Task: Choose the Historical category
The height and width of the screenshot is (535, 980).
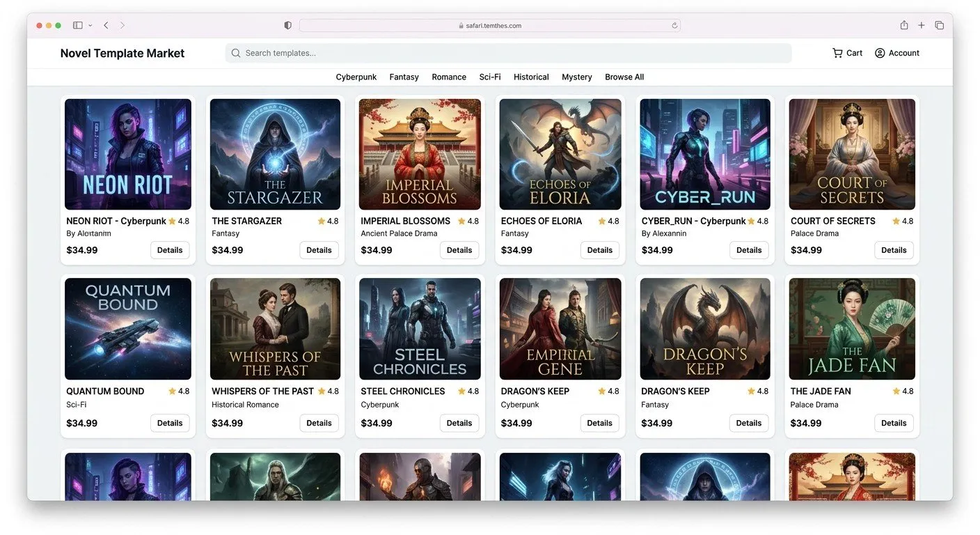Action: (x=531, y=77)
